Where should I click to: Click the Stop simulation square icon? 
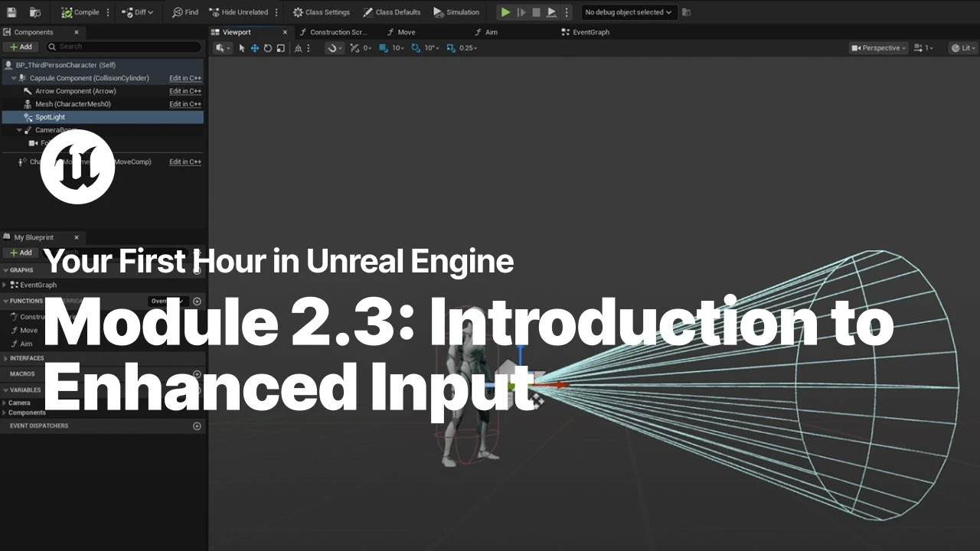(x=536, y=12)
